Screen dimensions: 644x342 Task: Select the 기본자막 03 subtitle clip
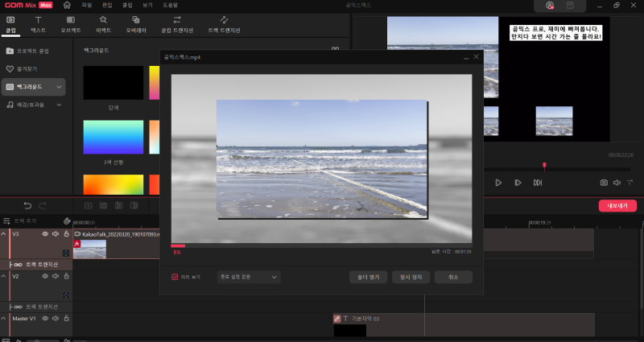(x=464, y=325)
